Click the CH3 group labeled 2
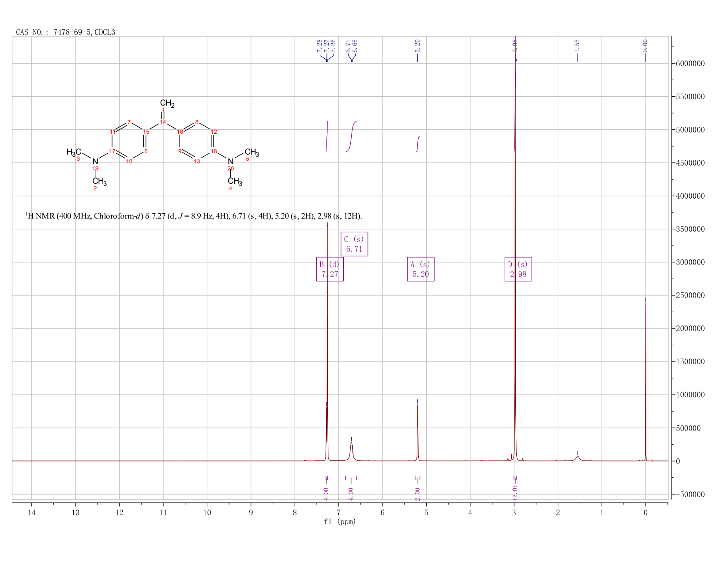The width and height of the screenshot is (728, 563). [x=100, y=181]
